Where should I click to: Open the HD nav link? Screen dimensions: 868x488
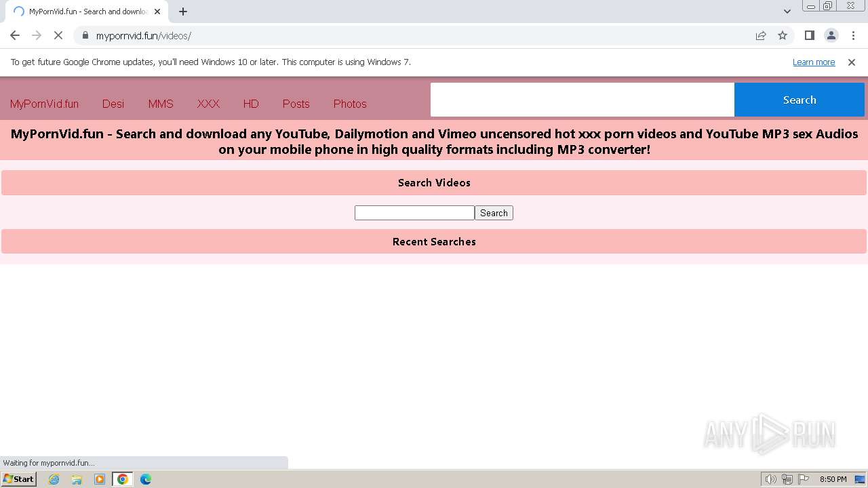[251, 104]
